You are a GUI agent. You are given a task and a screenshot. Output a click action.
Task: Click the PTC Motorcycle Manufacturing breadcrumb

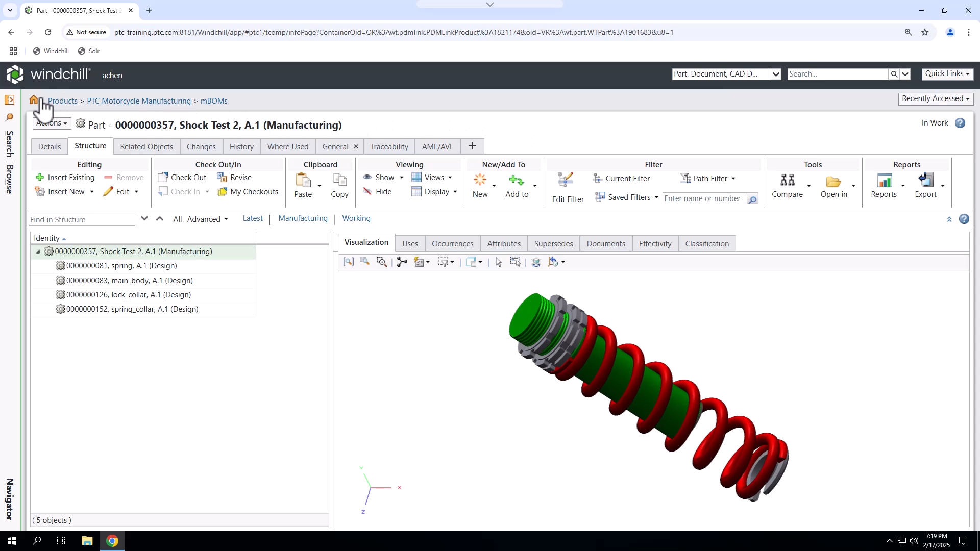(138, 101)
